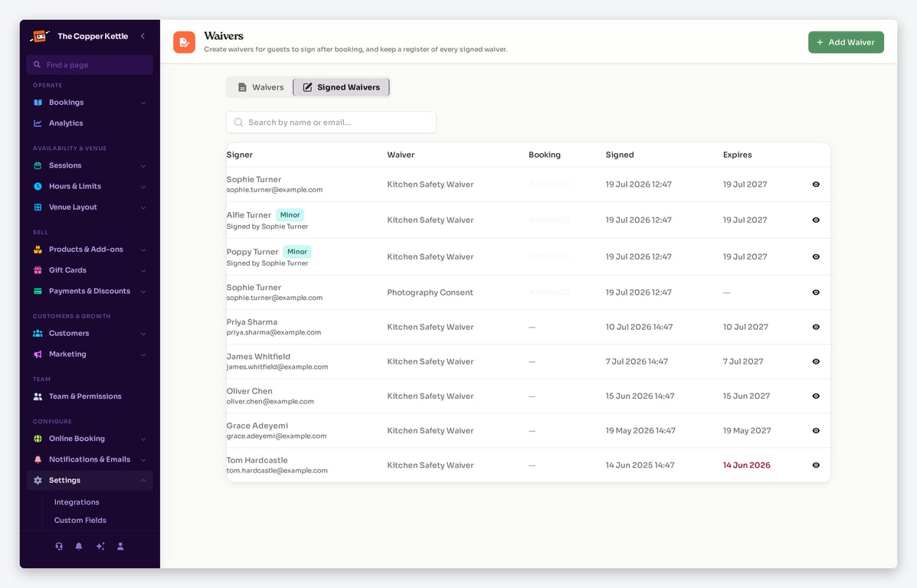Click the Expires column header
917x588 pixels.
click(737, 155)
